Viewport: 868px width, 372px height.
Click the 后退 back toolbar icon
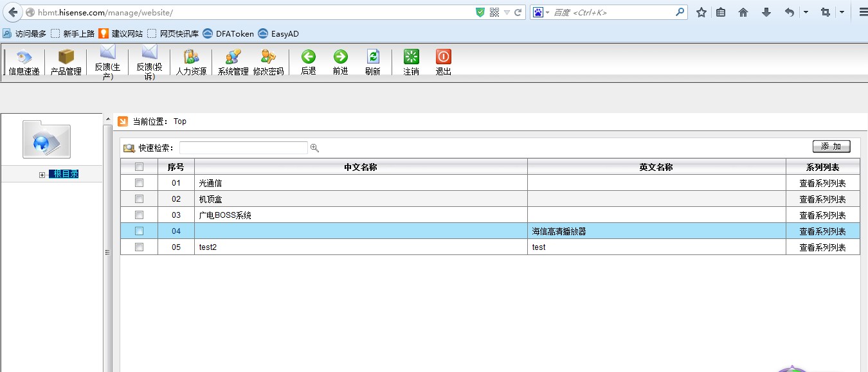tap(309, 57)
